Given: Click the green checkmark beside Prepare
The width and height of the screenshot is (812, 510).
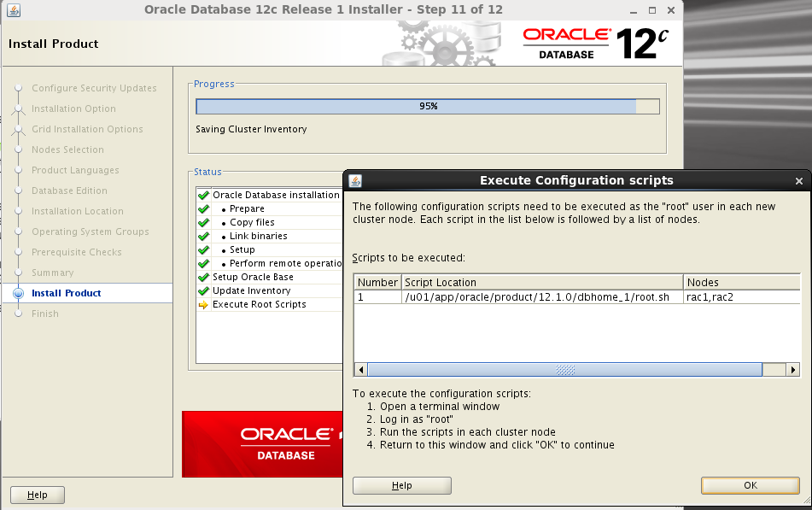Looking at the screenshot, I should [x=203, y=208].
